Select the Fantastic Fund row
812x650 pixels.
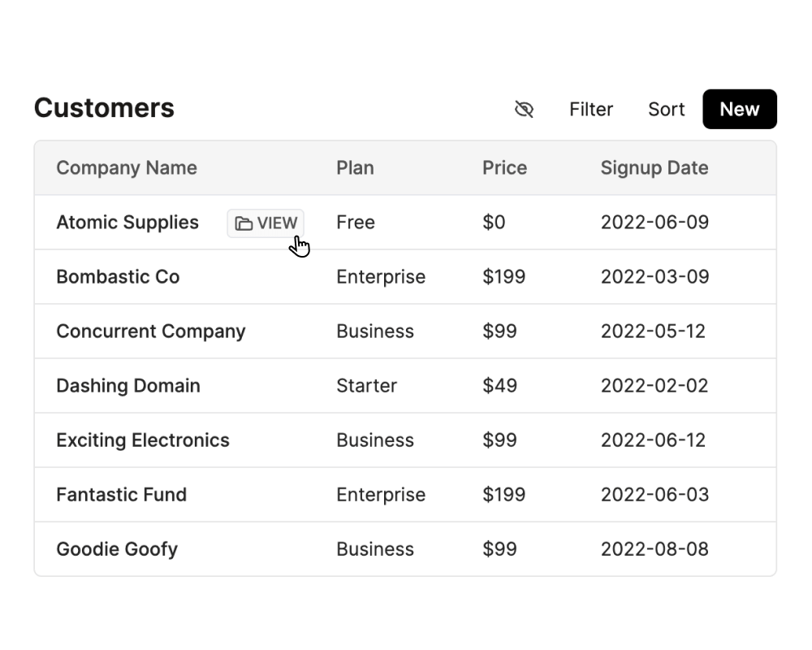coord(405,495)
